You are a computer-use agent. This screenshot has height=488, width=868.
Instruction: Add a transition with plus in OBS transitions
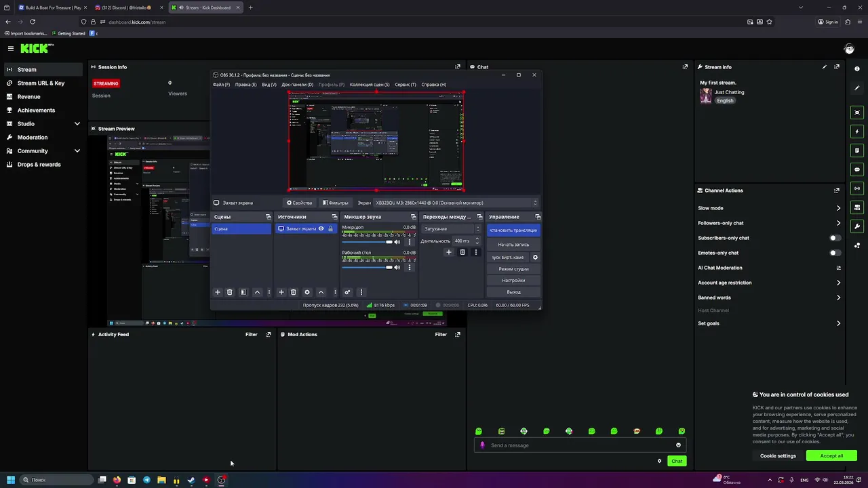click(448, 252)
